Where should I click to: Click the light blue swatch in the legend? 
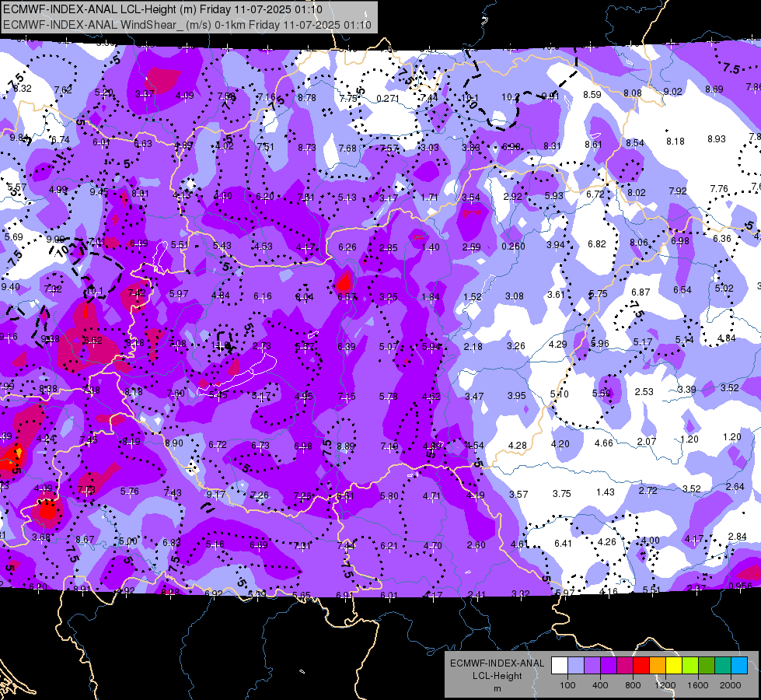click(576, 666)
